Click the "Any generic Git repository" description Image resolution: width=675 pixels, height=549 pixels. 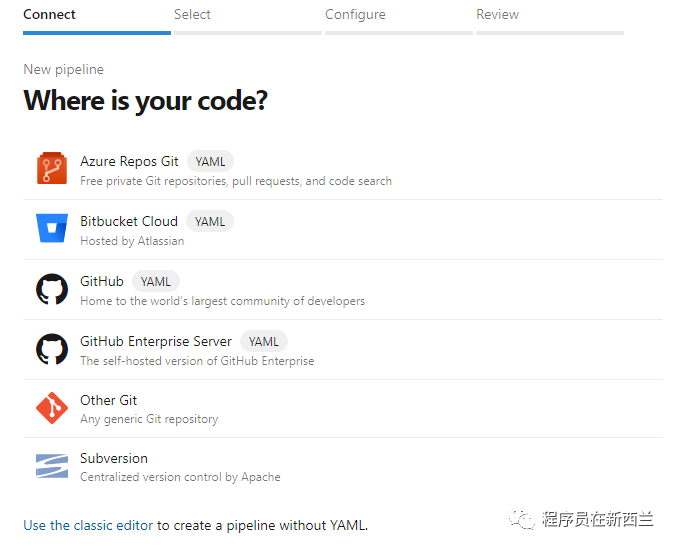click(x=149, y=419)
